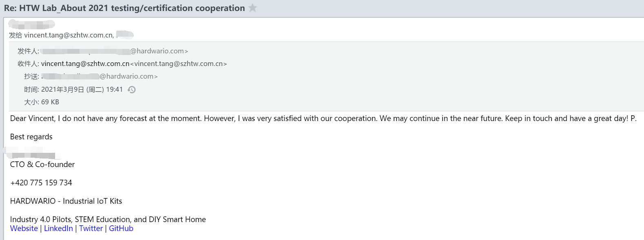Open the GitHub link
This screenshot has width=644, height=240.
121,229
